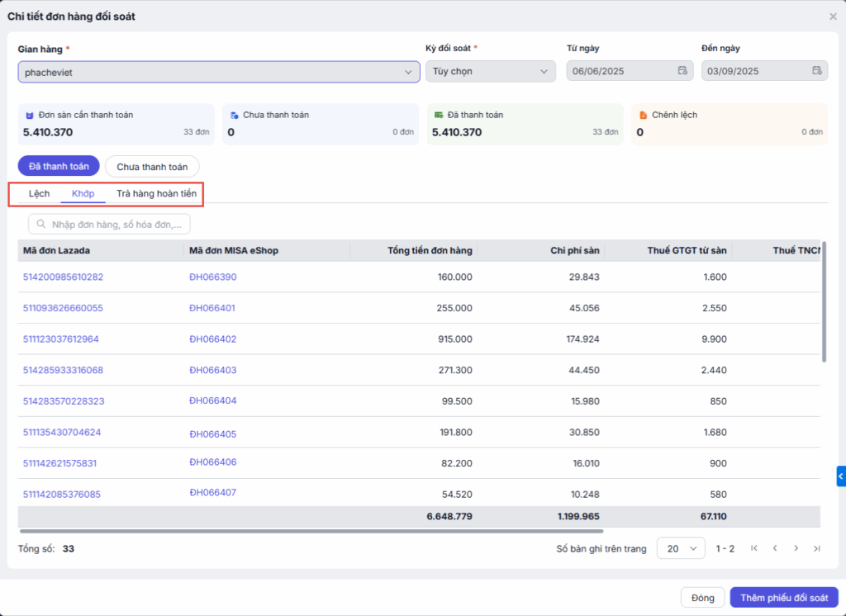Expand the blue side panel arrow
846x616 pixels.
coord(840,476)
